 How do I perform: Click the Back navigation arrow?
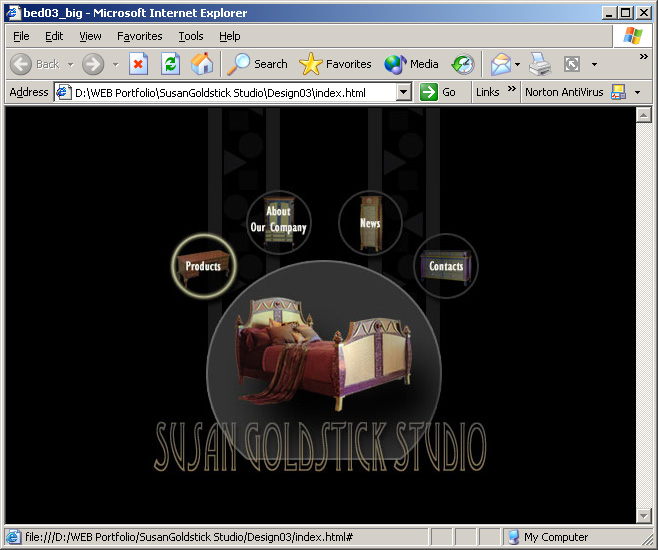click(21, 64)
